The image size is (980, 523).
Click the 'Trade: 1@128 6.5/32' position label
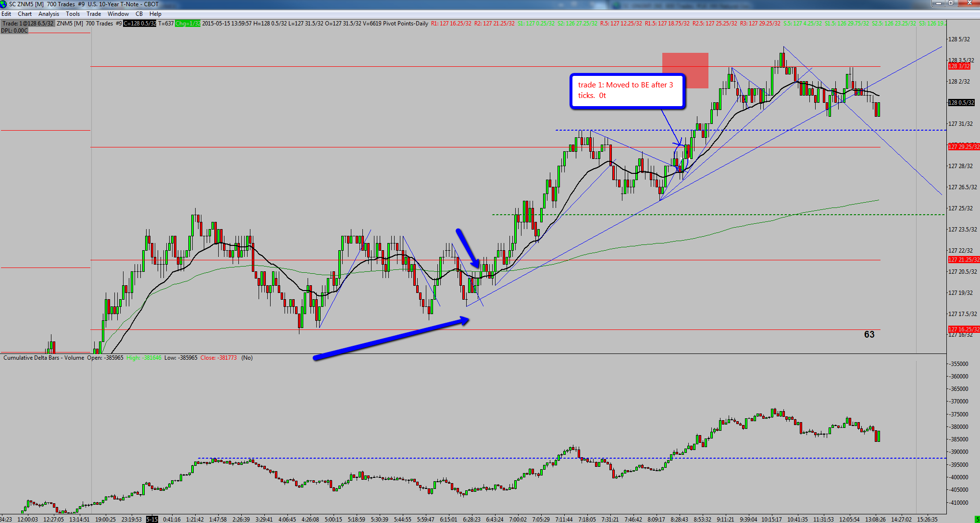[x=28, y=24]
